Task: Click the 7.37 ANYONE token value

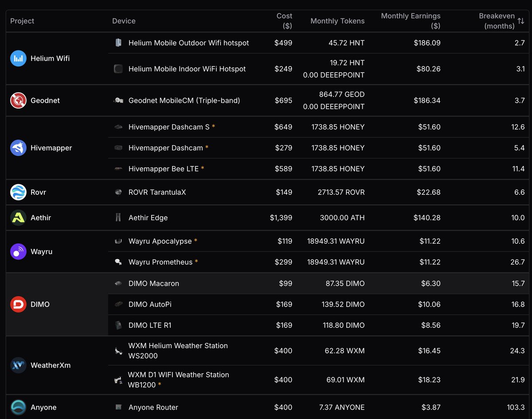Action: [342, 407]
